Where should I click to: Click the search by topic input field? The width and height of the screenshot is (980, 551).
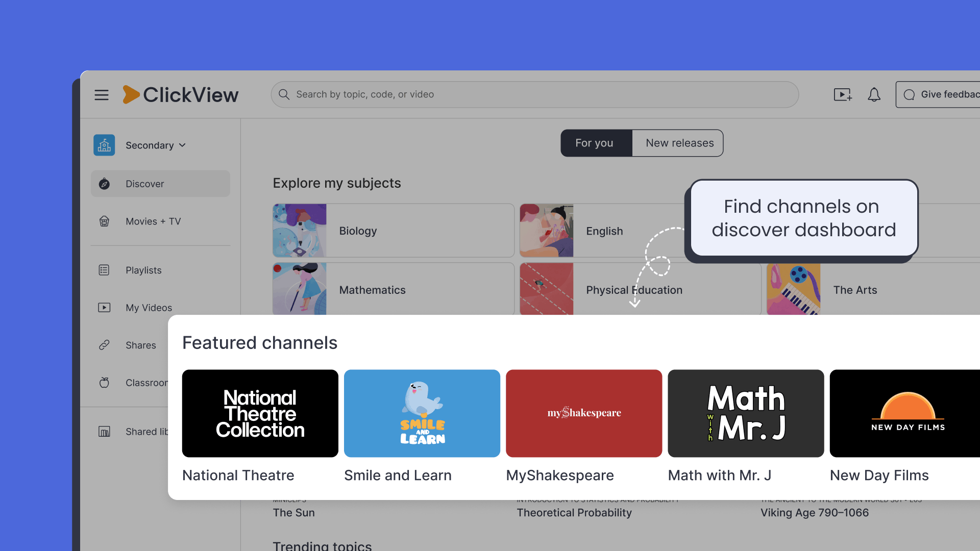(535, 94)
